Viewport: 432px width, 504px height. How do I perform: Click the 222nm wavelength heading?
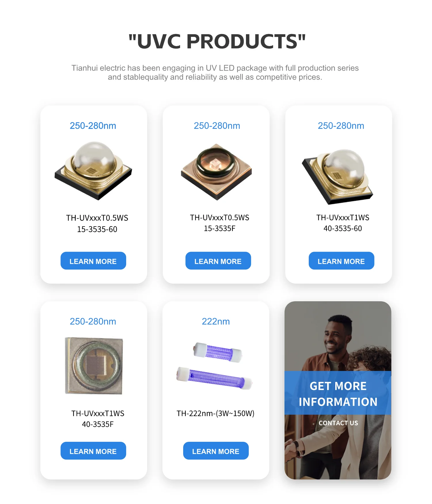[216, 321]
